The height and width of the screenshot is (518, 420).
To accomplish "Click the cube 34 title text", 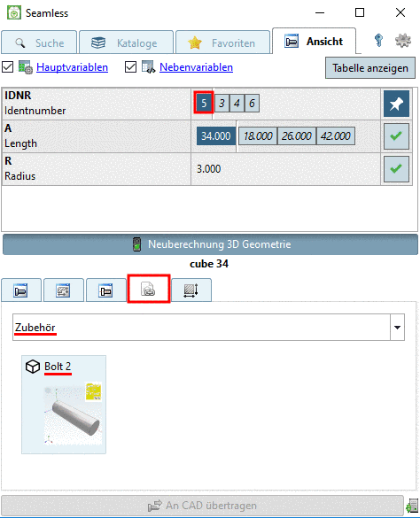I will (x=209, y=264).
